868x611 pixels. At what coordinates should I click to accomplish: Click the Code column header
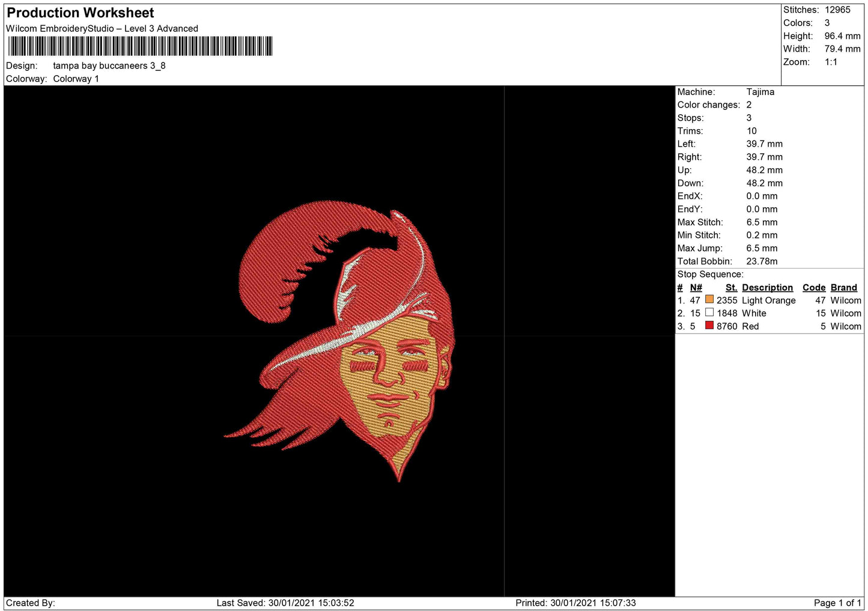tap(813, 288)
